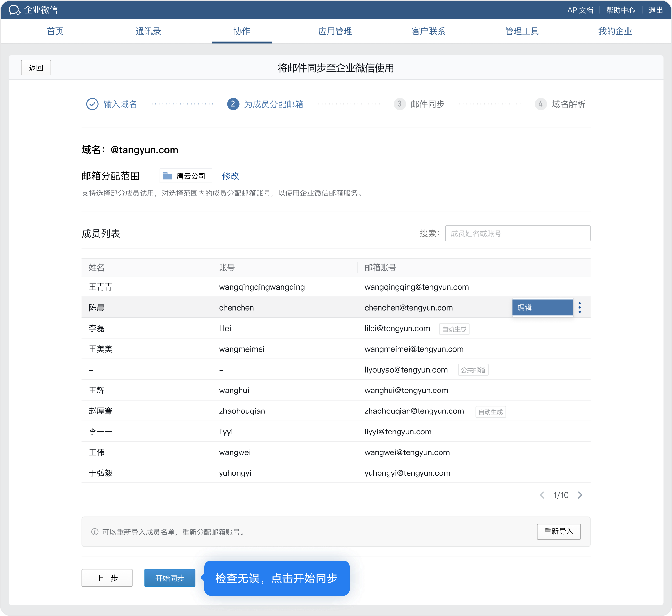Click the info icon beside reimport hint
This screenshot has width=672, height=616.
(95, 532)
